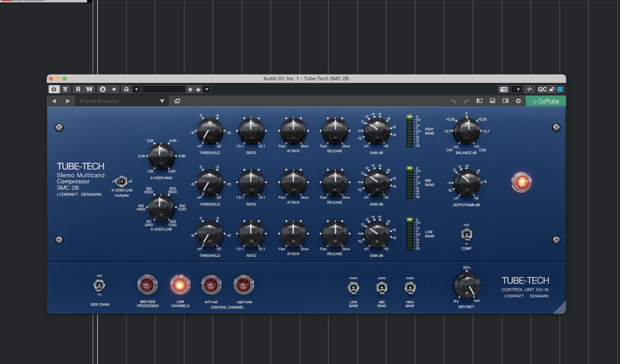Screen dimensions: 620x364
Task: Go to previous preset in Softube bar
Action: point(54,101)
